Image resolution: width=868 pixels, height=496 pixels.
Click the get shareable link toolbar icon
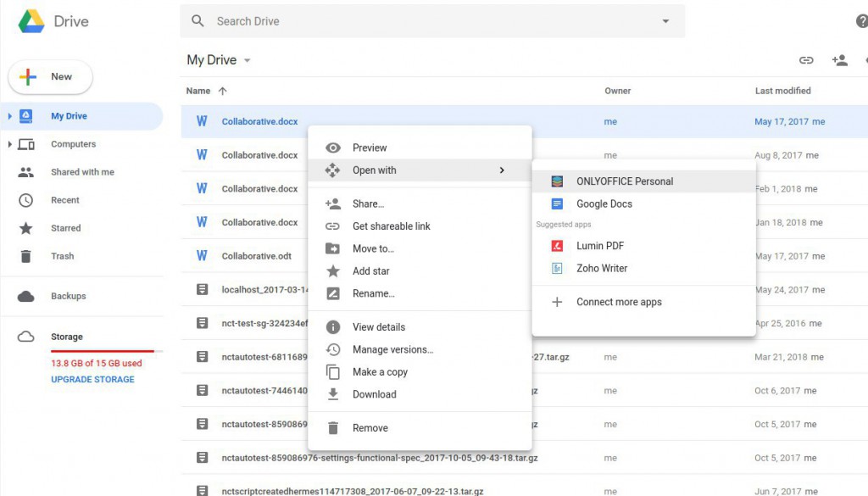pos(806,60)
